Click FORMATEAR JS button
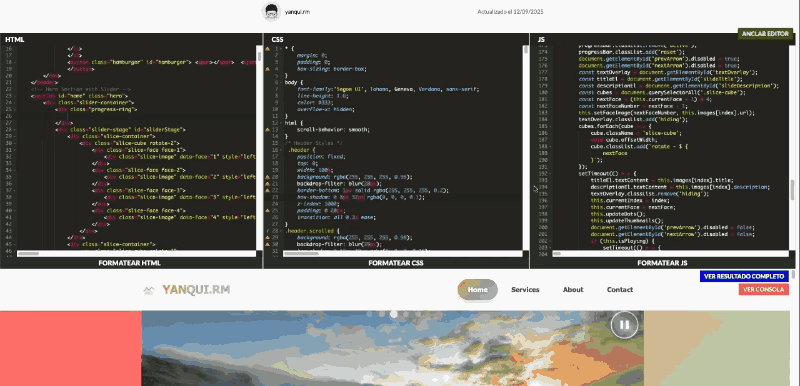 [662, 263]
